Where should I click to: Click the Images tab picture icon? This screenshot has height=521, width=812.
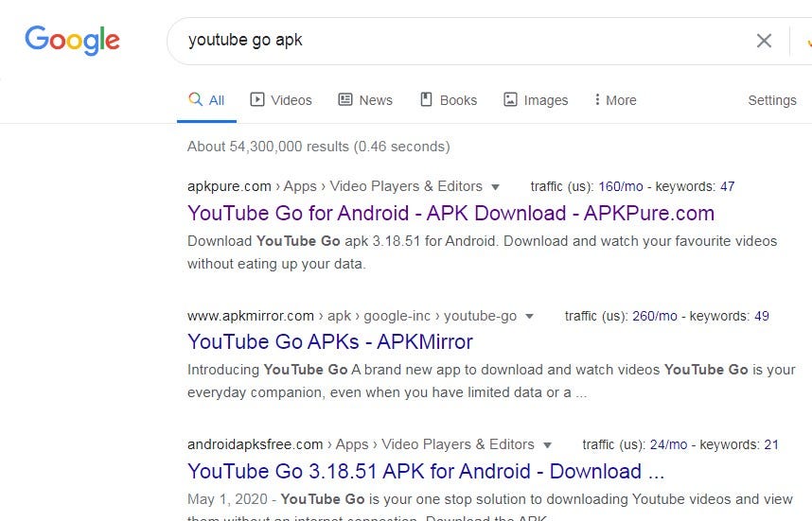click(511, 99)
